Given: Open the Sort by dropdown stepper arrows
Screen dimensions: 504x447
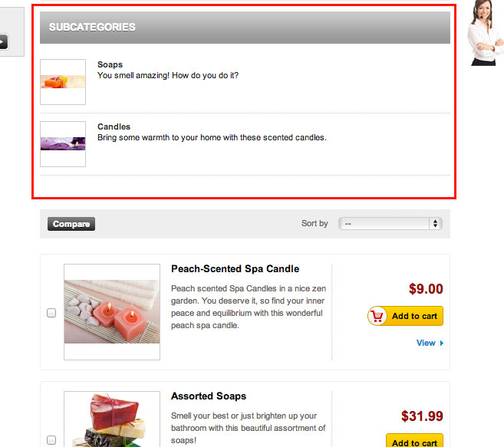Looking at the screenshot, I should pos(435,223).
